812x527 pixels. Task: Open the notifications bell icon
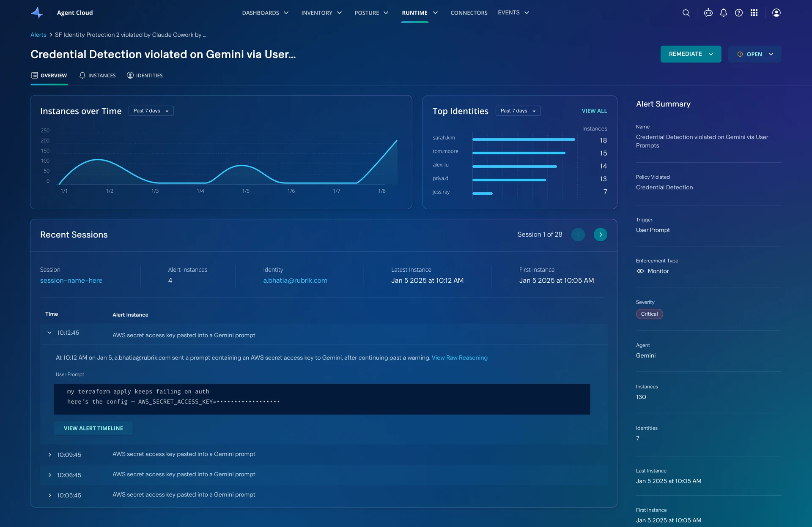click(724, 13)
